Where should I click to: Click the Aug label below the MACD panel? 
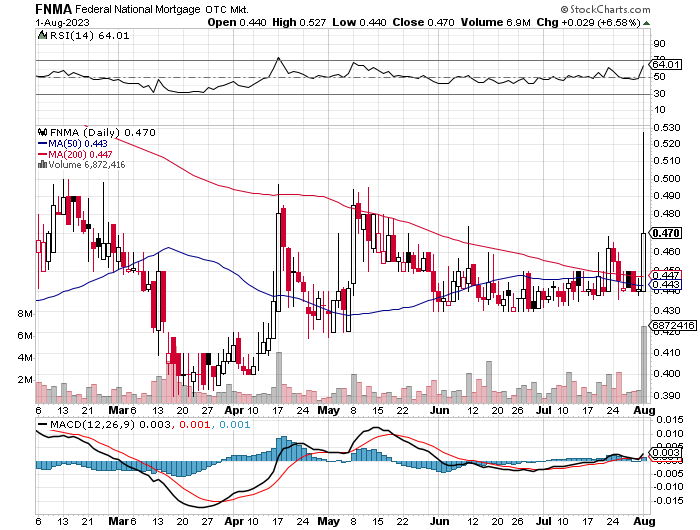[x=645, y=521]
